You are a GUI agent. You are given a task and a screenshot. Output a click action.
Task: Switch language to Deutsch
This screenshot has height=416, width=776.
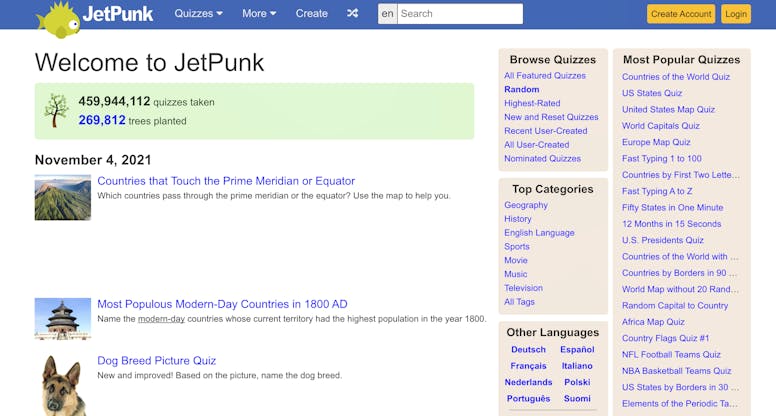(529, 350)
